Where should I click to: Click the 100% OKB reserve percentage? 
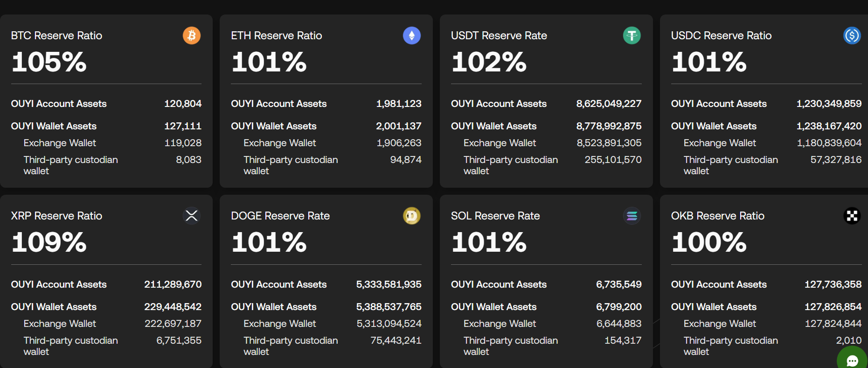pos(709,242)
